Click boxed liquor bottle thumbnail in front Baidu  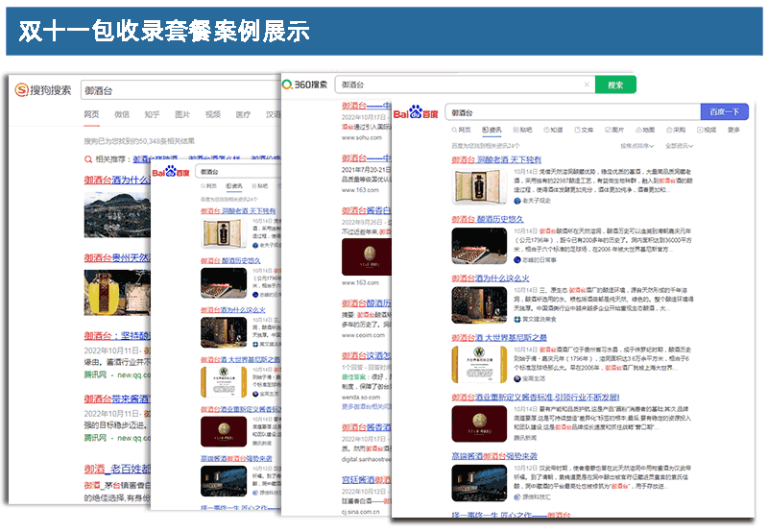(479, 186)
